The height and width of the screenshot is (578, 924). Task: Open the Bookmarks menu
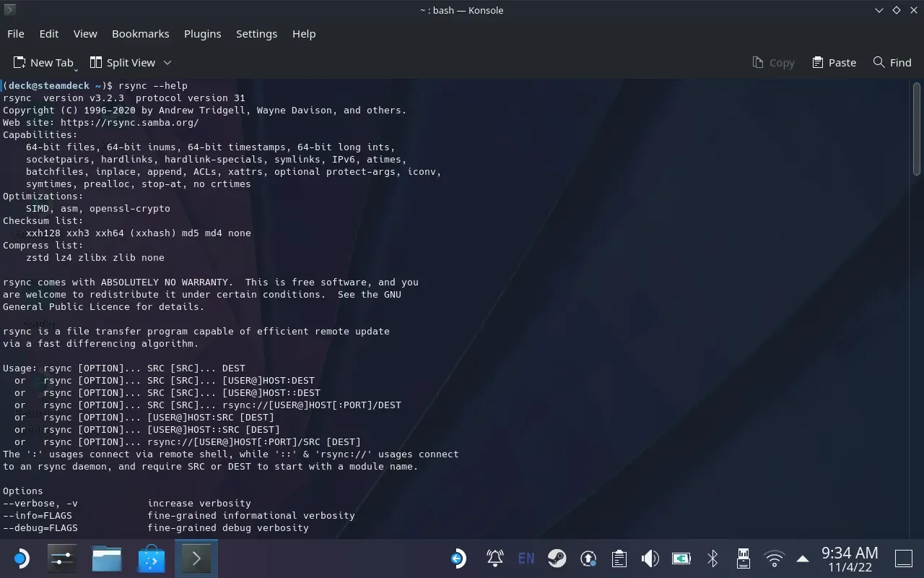coord(140,33)
